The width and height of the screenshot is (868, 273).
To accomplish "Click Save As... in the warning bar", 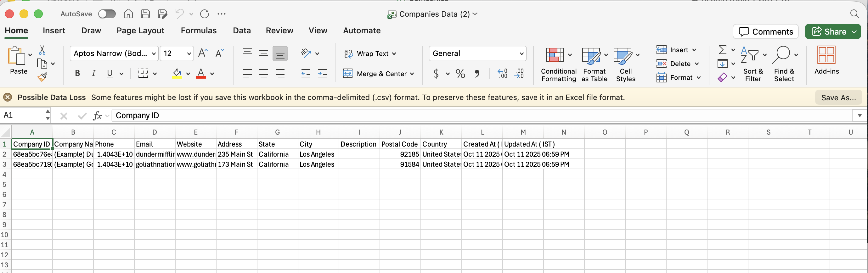I will [x=838, y=97].
